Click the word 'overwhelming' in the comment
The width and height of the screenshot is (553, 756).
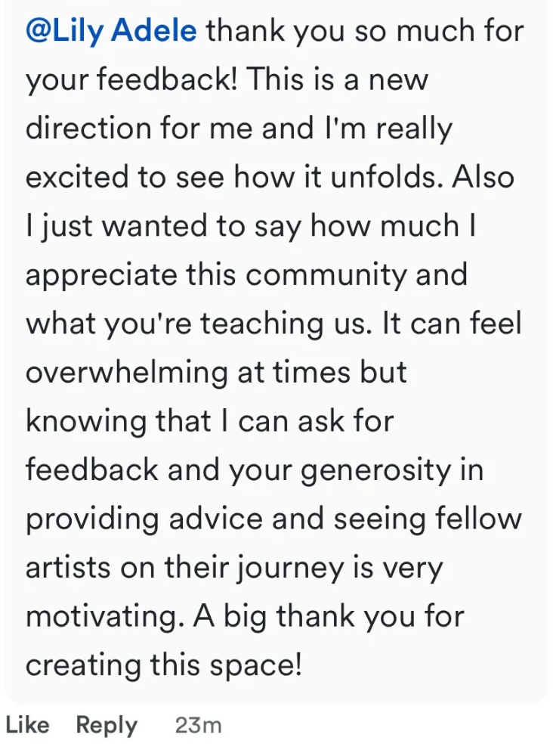tap(127, 373)
